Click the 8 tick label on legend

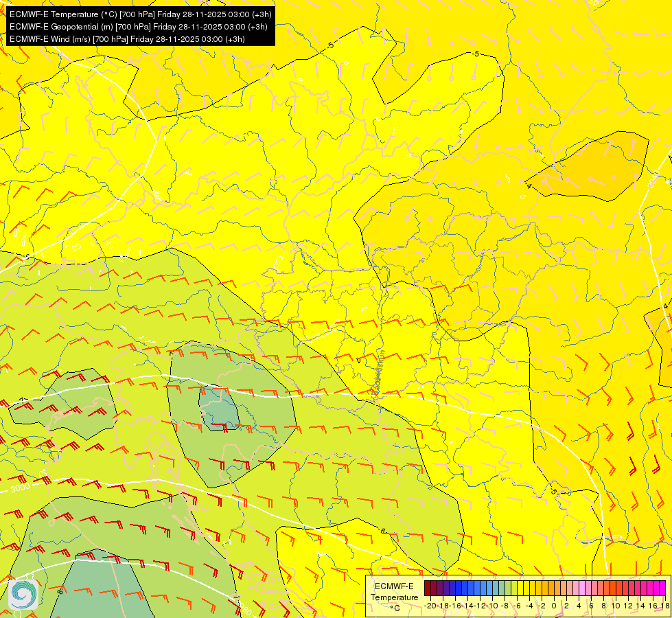(603, 606)
